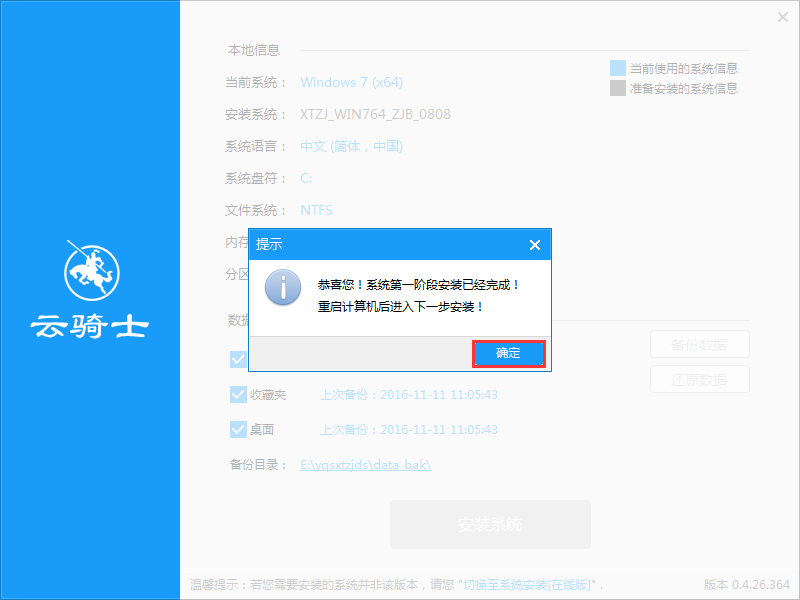
Task: Click the blue info icon in the dialog
Action: point(284,287)
